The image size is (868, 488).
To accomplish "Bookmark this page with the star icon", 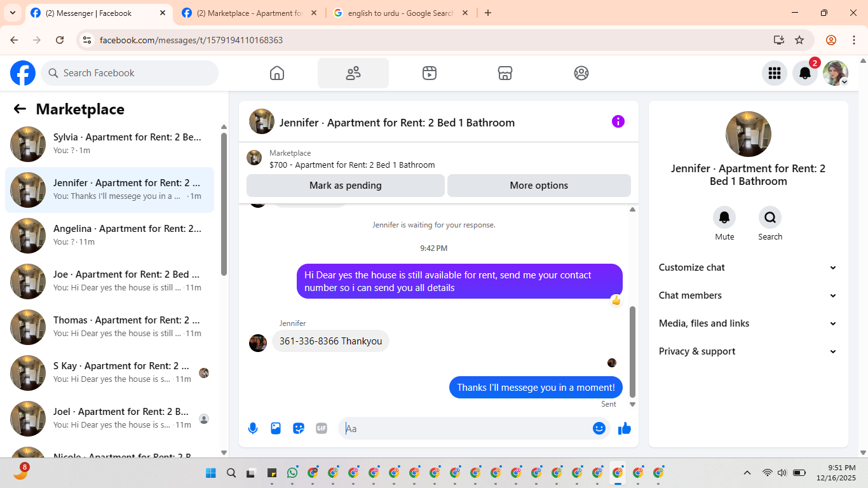I will pos(799,40).
